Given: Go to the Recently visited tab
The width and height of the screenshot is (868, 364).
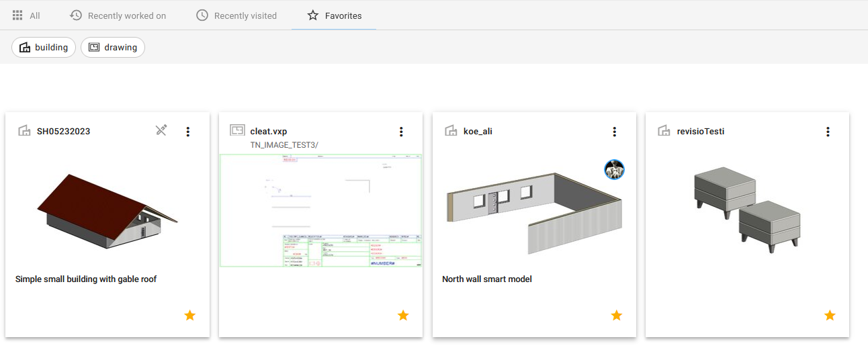Looking at the screenshot, I should (236, 15).
